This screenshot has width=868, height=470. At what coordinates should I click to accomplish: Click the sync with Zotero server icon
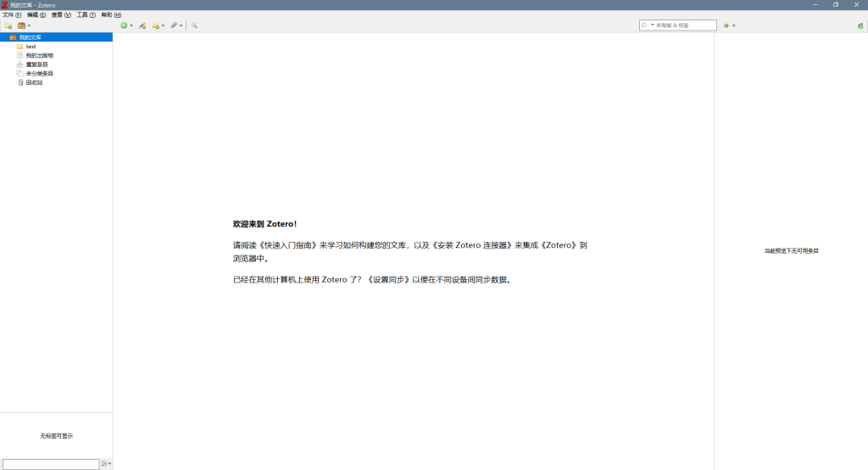[860, 25]
